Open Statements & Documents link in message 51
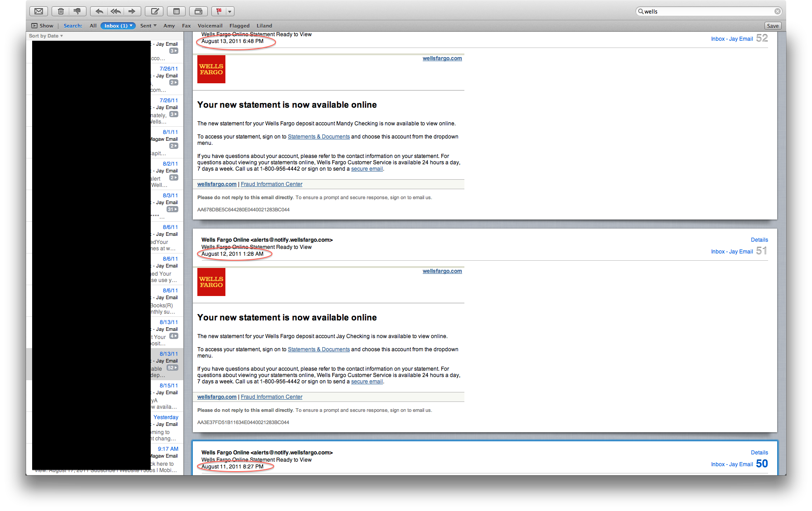The width and height of the screenshot is (812, 511). coord(319,349)
